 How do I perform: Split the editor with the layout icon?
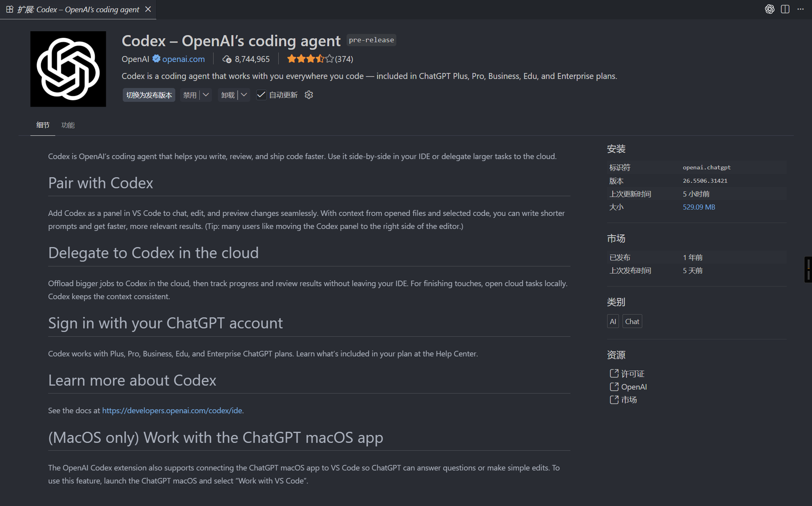pos(785,9)
